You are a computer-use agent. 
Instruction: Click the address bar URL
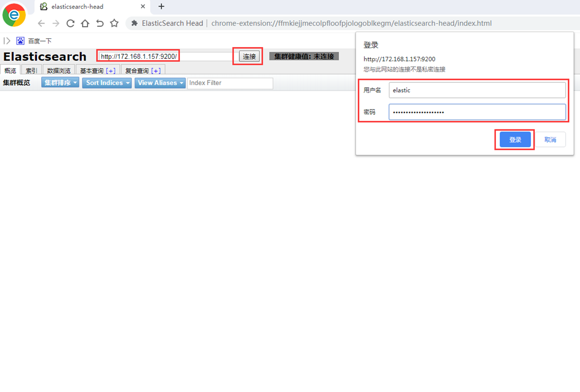351,23
